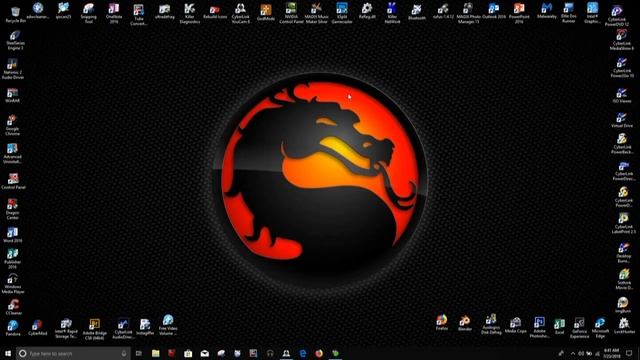
Task: Open Auslogics Disk Defrag shortcut
Action: (491, 324)
